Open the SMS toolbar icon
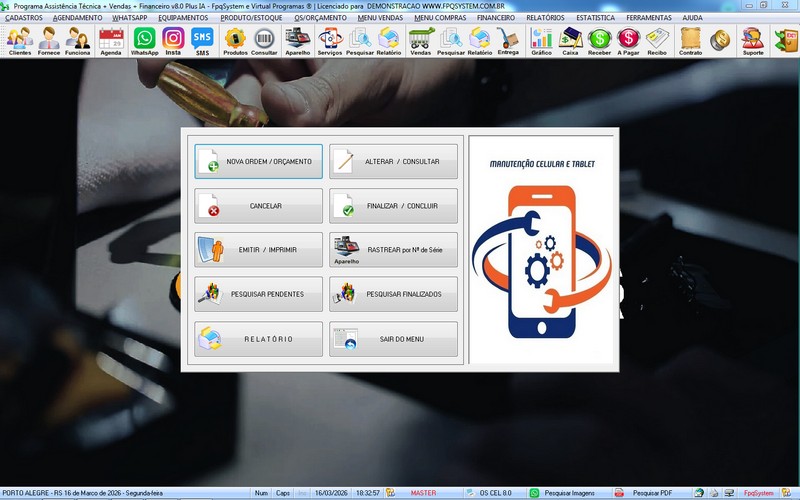The image size is (800, 500). [x=203, y=41]
